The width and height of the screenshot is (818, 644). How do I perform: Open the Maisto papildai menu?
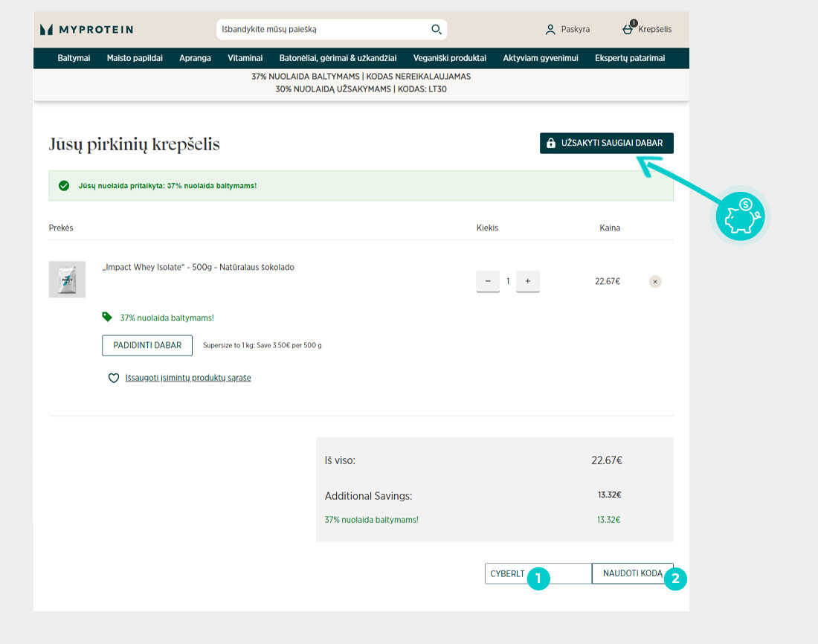tap(135, 58)
